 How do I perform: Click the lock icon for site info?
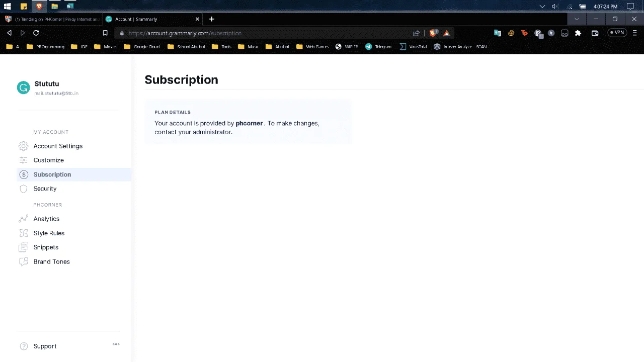(121, 33)
